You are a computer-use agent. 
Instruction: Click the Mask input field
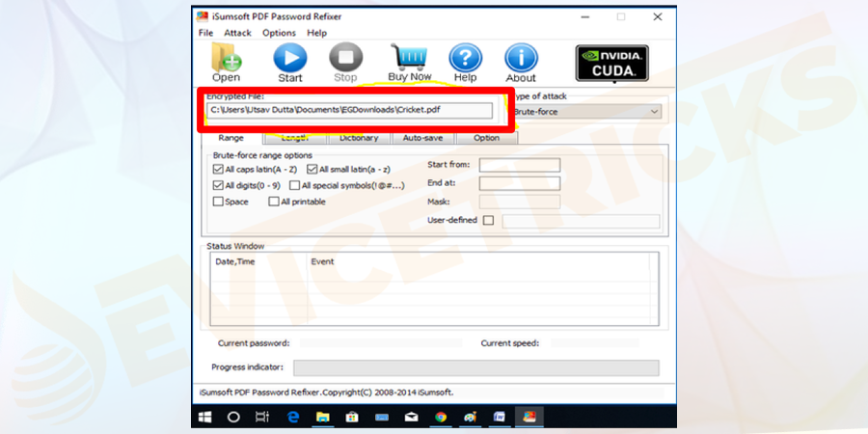[x=519, y=203]
